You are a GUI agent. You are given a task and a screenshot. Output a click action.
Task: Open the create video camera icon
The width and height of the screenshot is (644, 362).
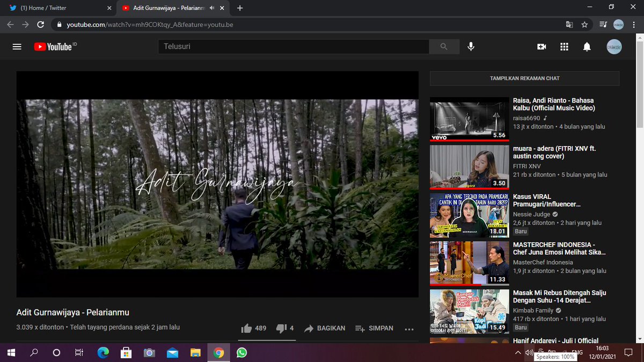pyautogui.click(x=541, y=47)
